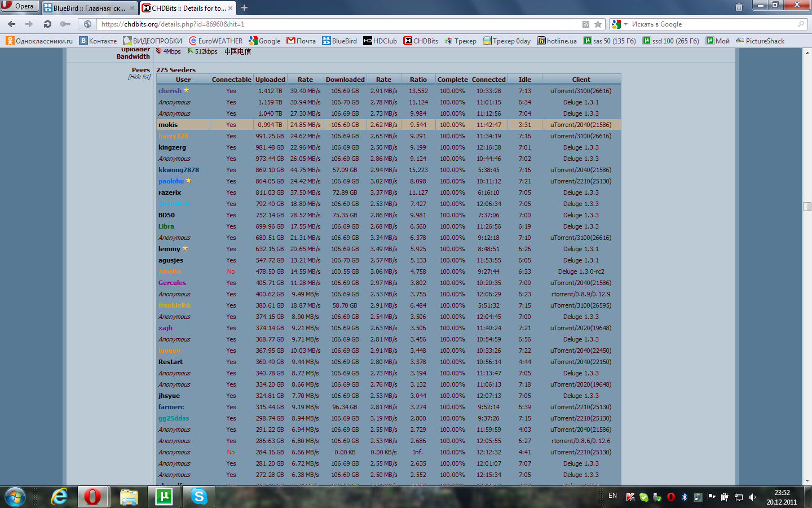Open µTorrent from the taskbar
This screenshot has width=812, height=508.
[164, 497]
